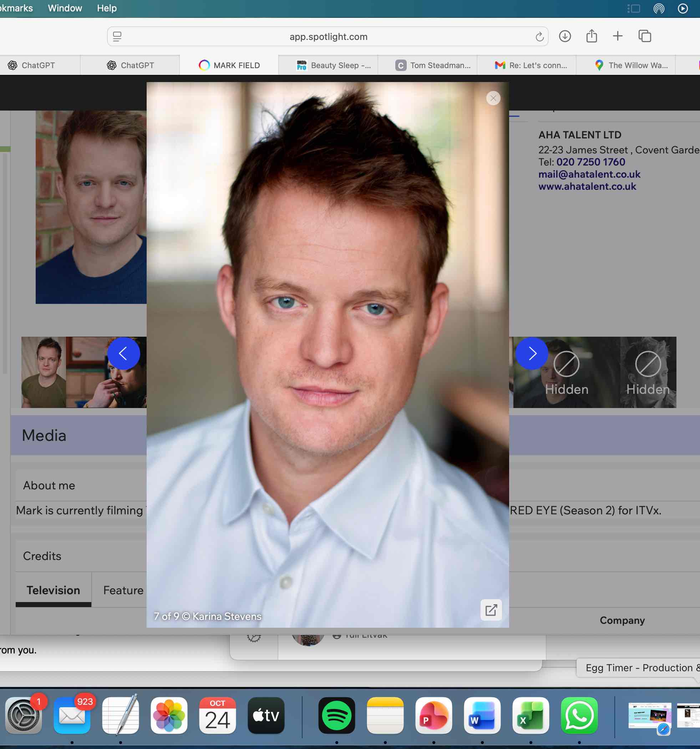700x749 pixels.
Task: Click the first Hidden photo thumbnail
Action: 566,372
